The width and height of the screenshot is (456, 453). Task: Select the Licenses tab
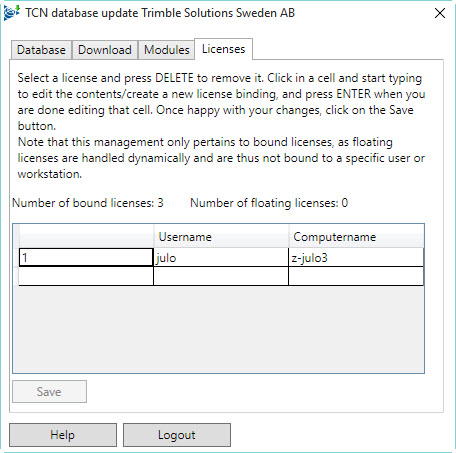pyautogui.click(x=223, y=49)
